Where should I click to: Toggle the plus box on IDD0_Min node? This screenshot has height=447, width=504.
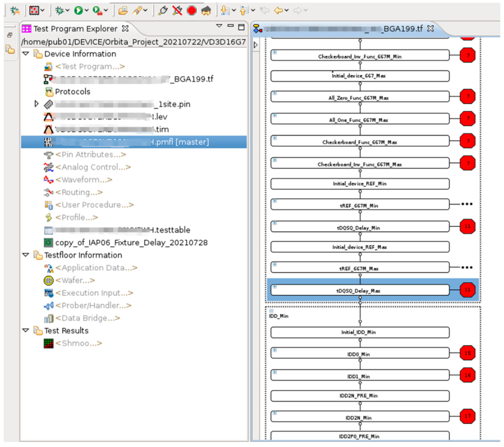[275, 350]
